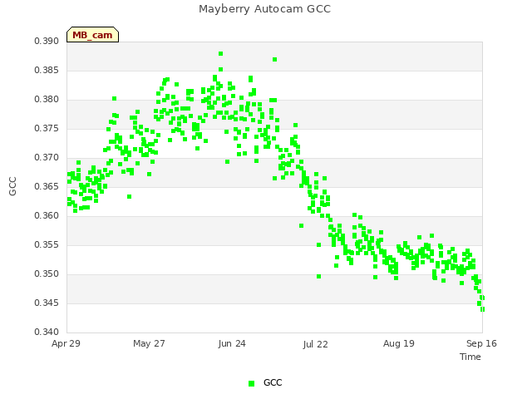
Task: Click the 0.365 y-axis value
Action: coord(47,186)
